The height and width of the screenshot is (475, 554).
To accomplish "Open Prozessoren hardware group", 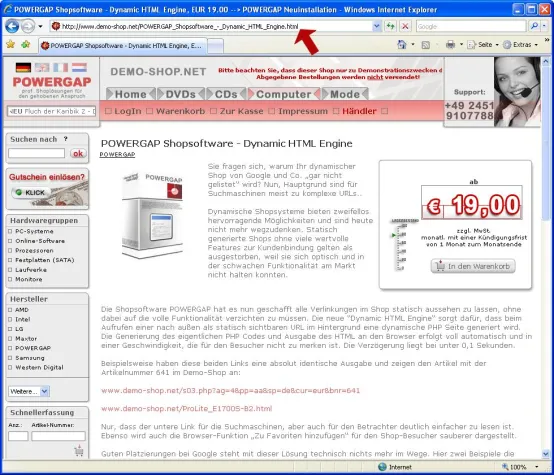I will [34, 250].
